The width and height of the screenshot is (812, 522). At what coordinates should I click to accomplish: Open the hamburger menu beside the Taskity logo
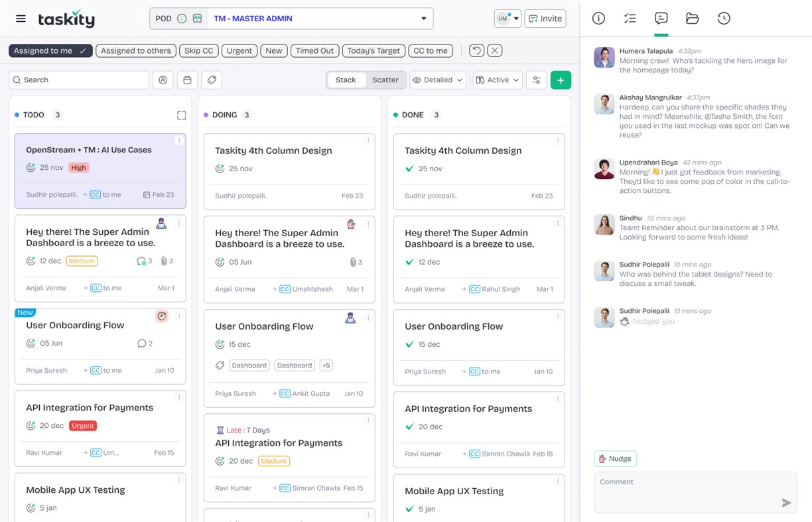[x=21, y=19]
